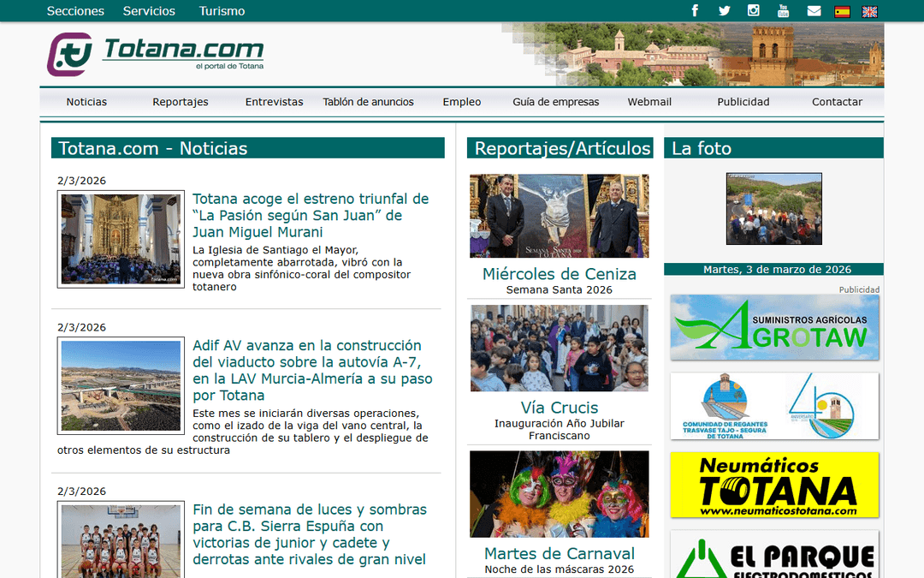This screenshot has height=578, width=924.
Task: Click the 'Publicidad' label above the ads
Action: pyautogui.click(x=859, y=289)
